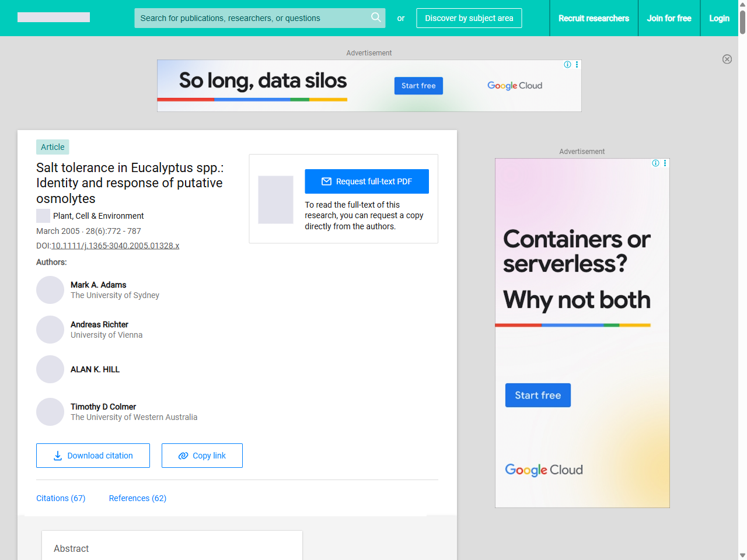
Task: Click Mark A. Adams profile avatar
Action: pos(50,290)
